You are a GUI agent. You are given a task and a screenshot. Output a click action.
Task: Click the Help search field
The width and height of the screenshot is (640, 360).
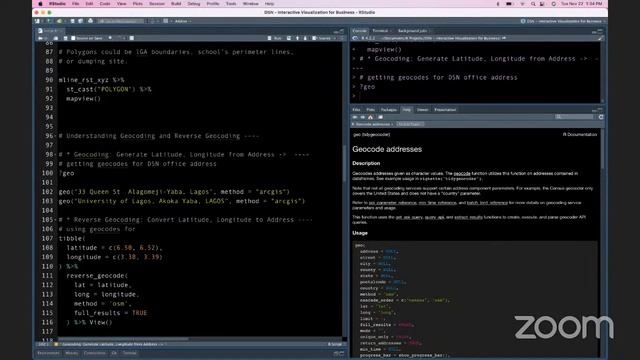575,117
